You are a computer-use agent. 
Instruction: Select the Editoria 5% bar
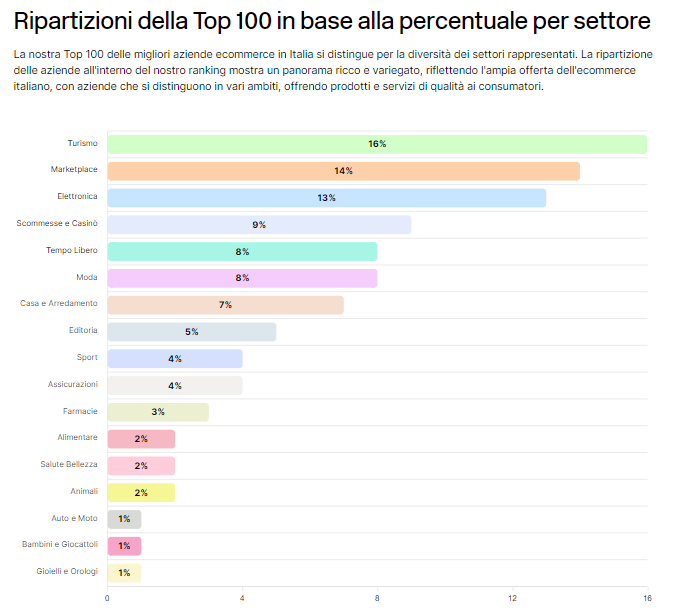[x=191, y=332]
